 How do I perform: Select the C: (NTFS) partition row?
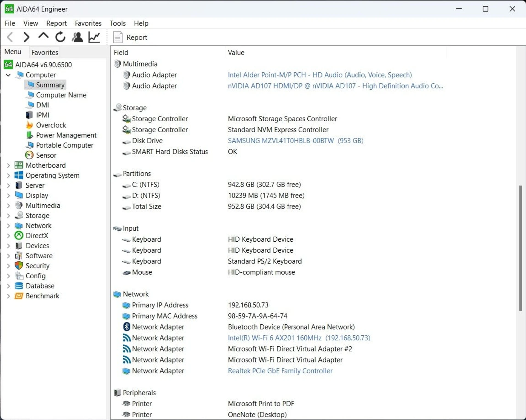[x=211, y=185]
